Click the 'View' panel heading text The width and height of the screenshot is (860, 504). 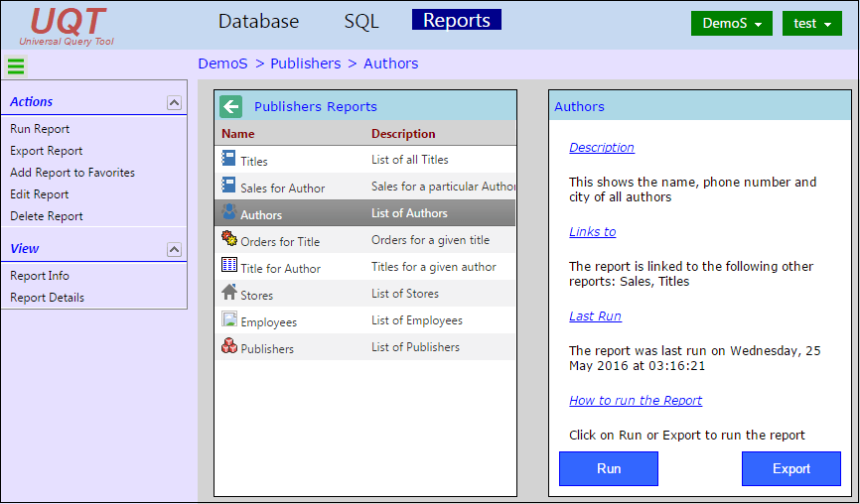[x=25, y=249]
